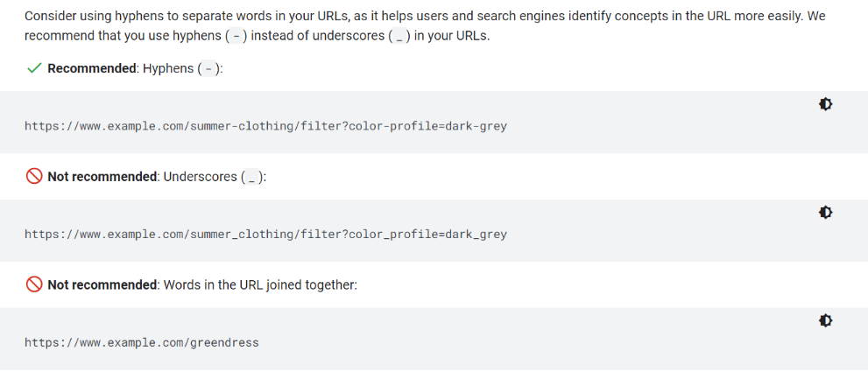868x372 pixels.
Task: Click the bold 'Recommended' label
Action: (92, 68)
